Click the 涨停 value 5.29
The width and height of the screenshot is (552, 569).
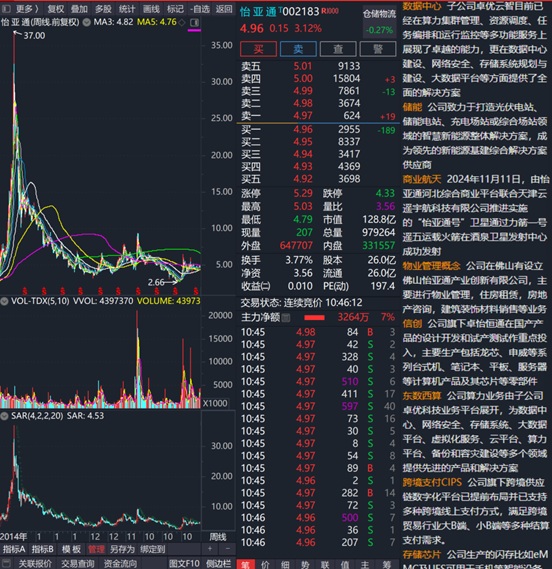pyautogui.click(x=303, y=193)
